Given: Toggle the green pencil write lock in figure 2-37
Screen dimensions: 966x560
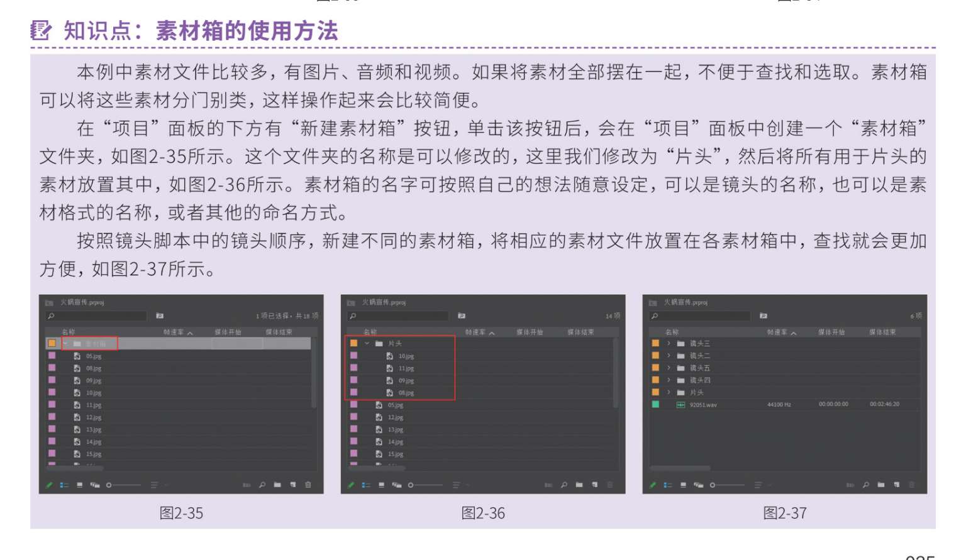Looking at the screenshot, I should coord(653,485).
